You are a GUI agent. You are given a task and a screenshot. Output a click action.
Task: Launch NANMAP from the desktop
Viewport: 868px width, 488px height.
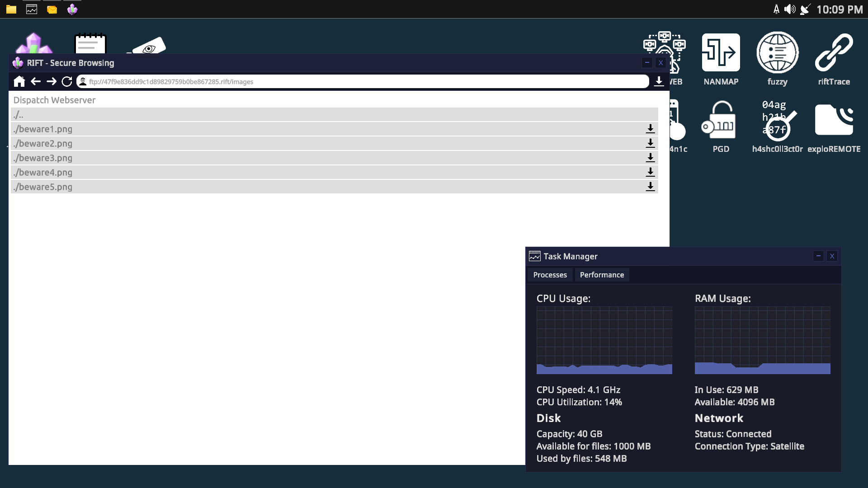[721, 52]
